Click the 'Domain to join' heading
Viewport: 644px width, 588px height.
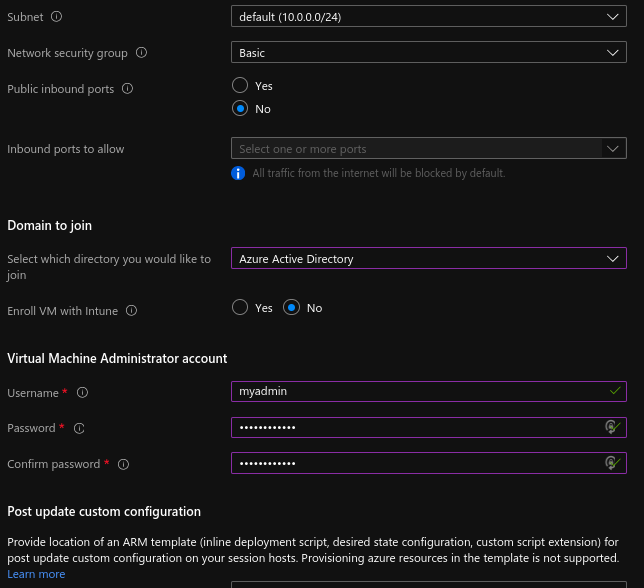50,225
